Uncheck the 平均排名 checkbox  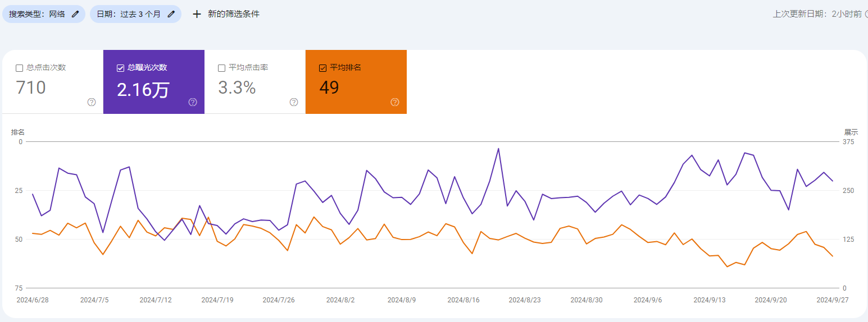(322, 68)
